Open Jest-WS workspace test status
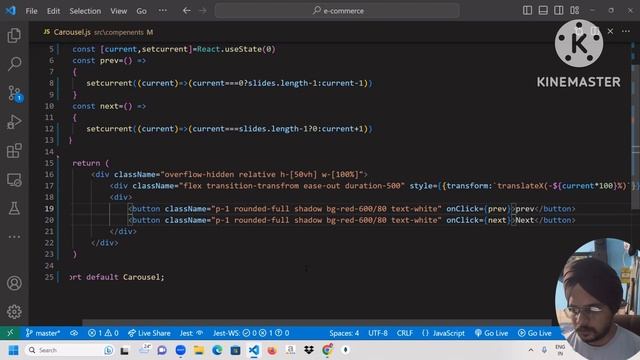The image size is (640, 360). click(x=251, y=333)
